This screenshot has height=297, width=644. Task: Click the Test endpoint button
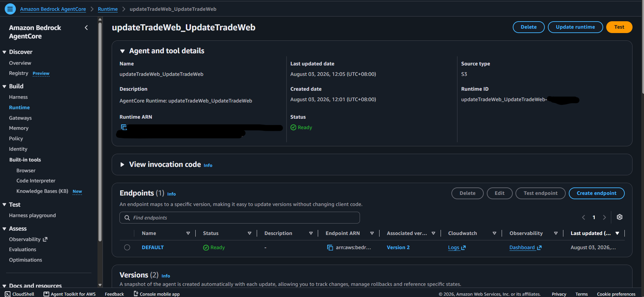pyautogui.click(x=540, y=193)
